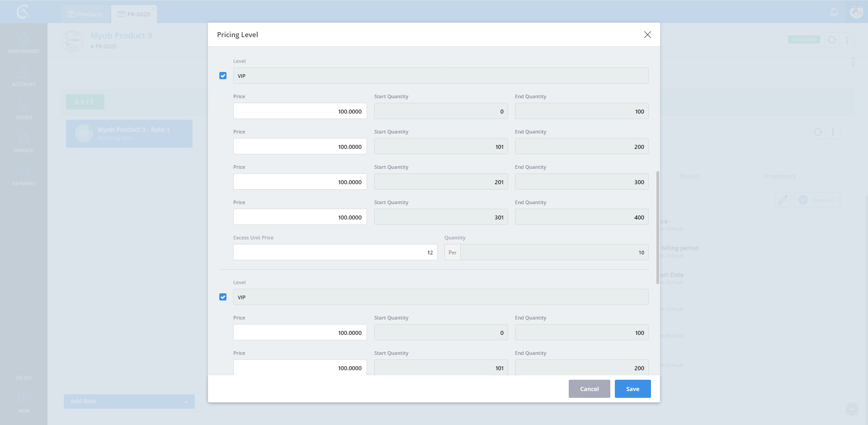Viewport: 868px width, 425px height.
Task: Close the Pricing Level dialog
Action: [x=647, y=35]
